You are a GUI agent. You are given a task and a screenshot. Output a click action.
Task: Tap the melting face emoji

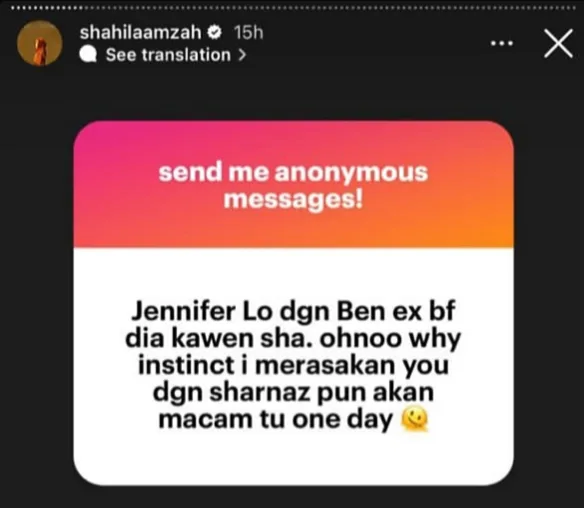coord(415,420)
